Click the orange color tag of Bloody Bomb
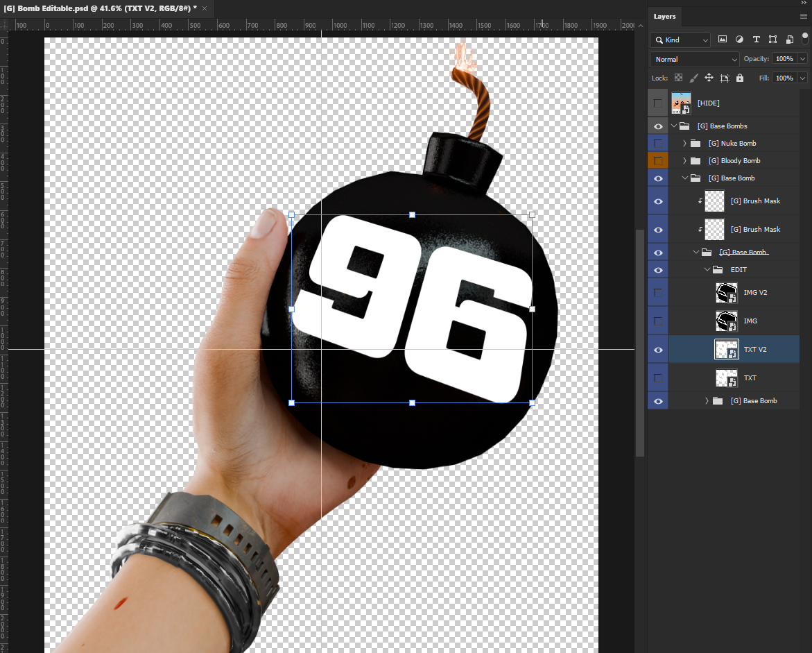This screenshot has width=812, height=653. tap(657, 161)
